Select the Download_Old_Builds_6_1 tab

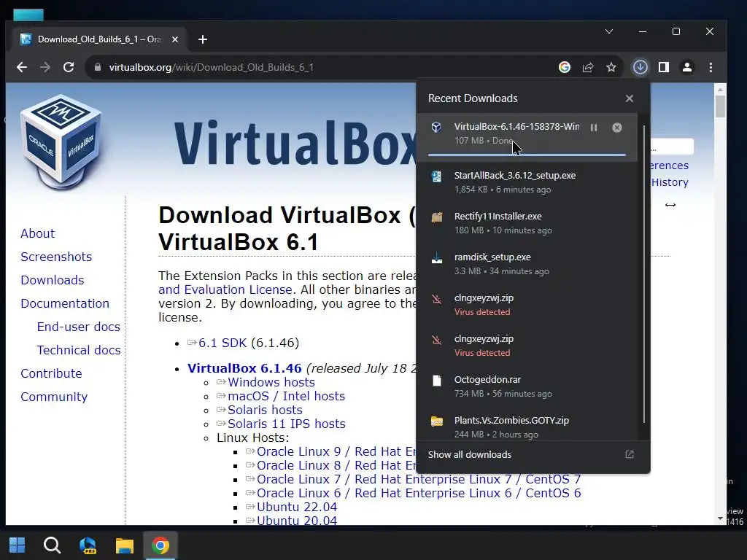tap(99, 39)
